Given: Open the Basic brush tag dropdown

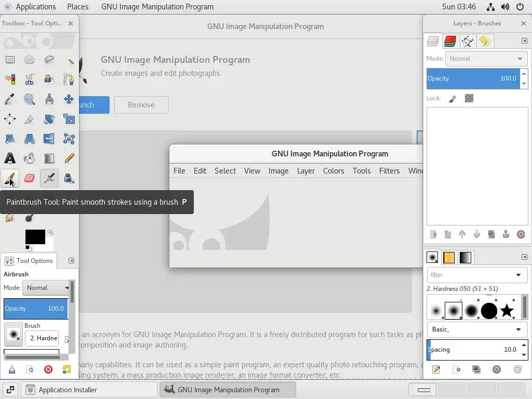Looking at the screenshot, I should point(477,329).
